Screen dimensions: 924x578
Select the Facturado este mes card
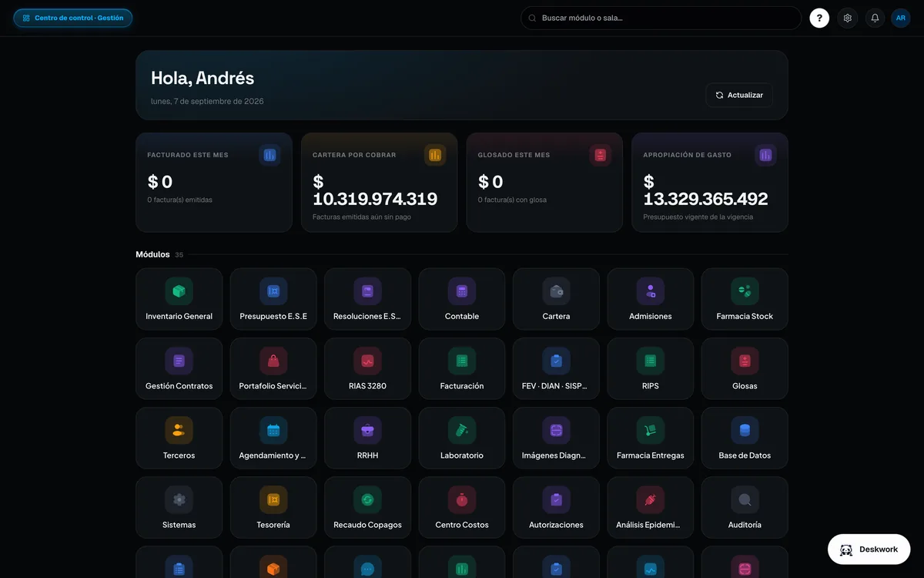[x=214, y=183]
